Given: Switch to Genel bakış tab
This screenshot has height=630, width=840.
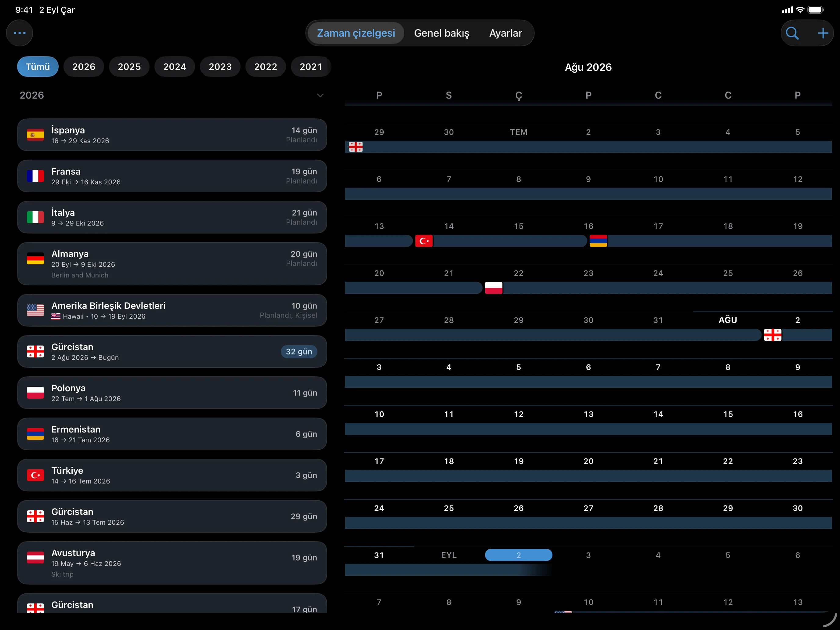Looking at the screenshot, I should pos(442,33).
